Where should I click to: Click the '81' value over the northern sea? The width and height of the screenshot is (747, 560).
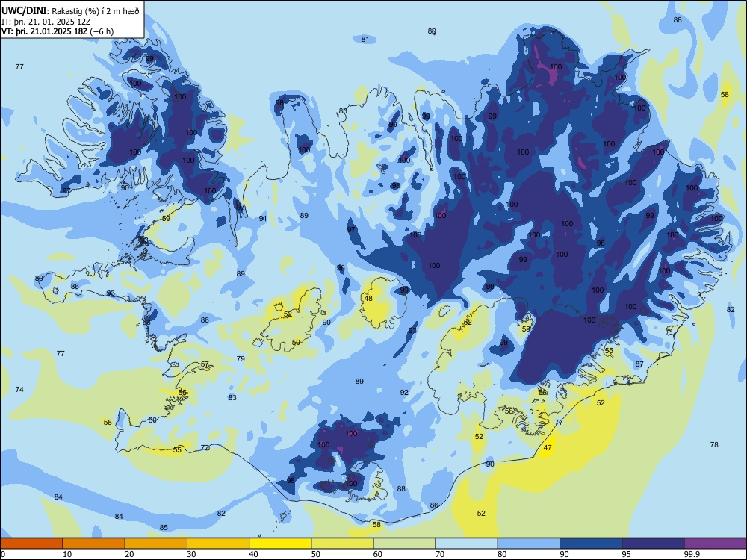(x=365, y=39)
